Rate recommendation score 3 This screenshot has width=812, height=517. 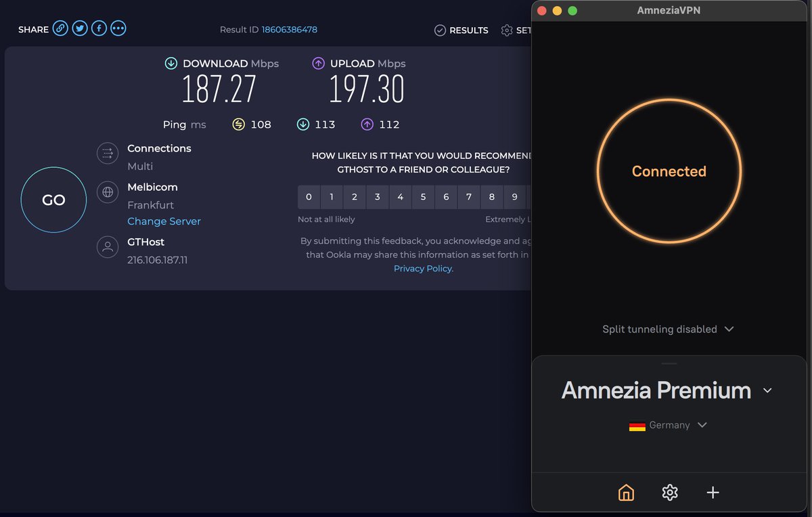click(378, 197)
